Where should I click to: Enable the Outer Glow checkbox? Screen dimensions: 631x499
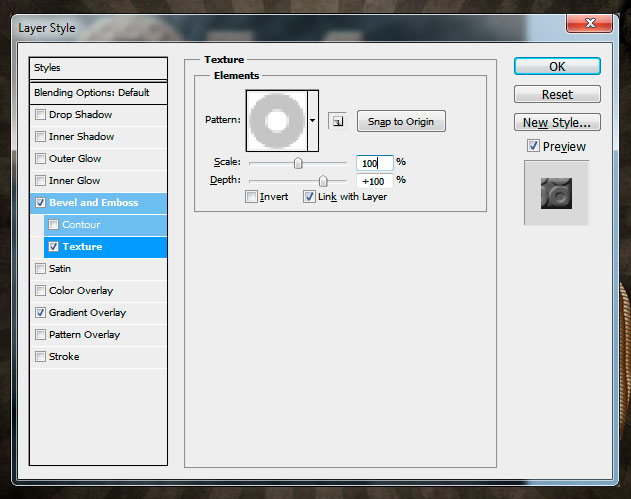coord(41,159)
